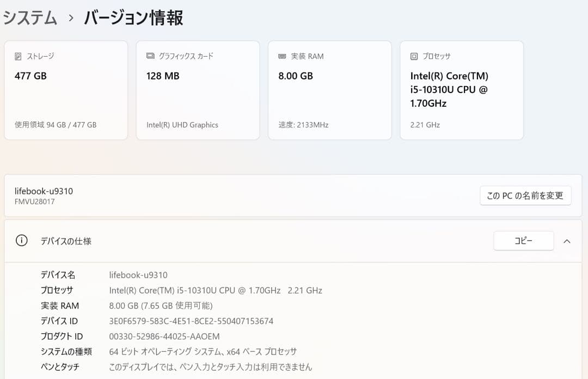Screen dimensions: 588x379
Task: Click the コピー button to copy device specs
Action: (523, 240)
